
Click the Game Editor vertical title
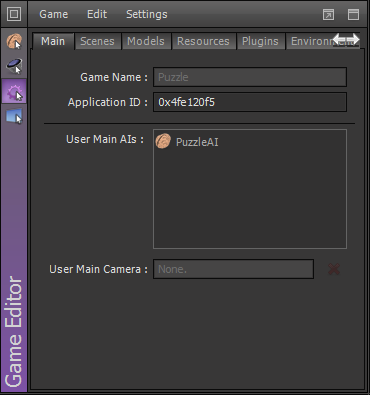coord(14,331)
